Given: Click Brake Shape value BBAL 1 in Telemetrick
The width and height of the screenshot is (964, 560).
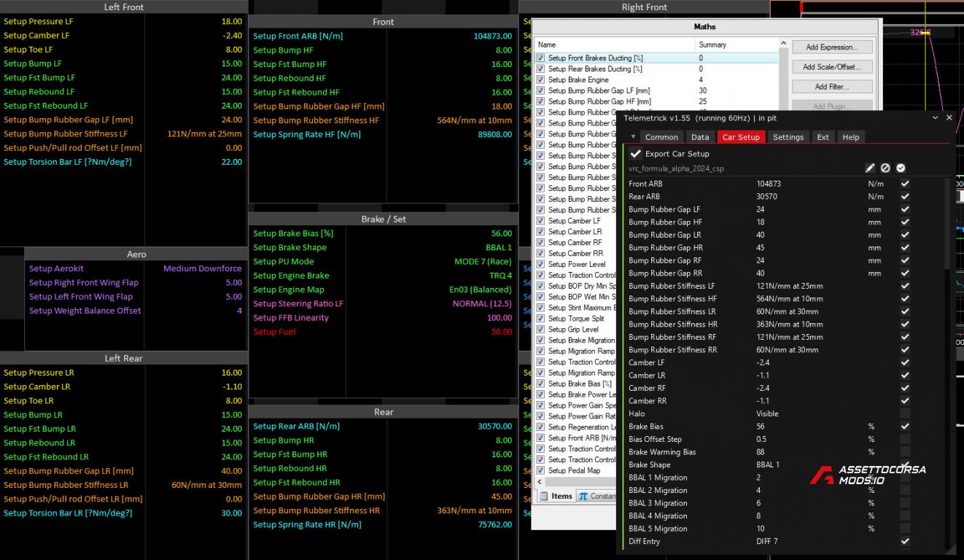Looking at the screenshot, I should [x=768, y=464].
